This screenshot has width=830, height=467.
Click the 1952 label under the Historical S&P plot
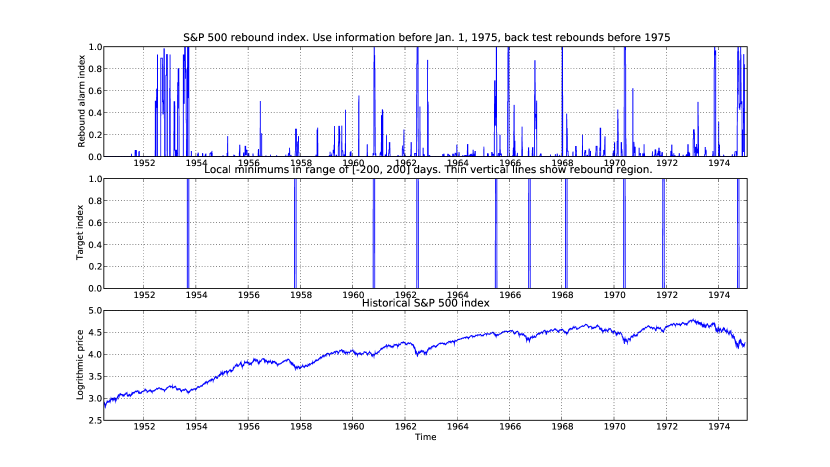[144, 427]
